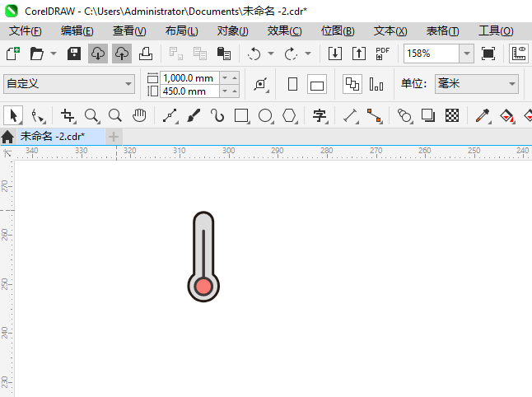Open the 查看(V) menu
532x397 pixels.
click(x=129, y=31)
